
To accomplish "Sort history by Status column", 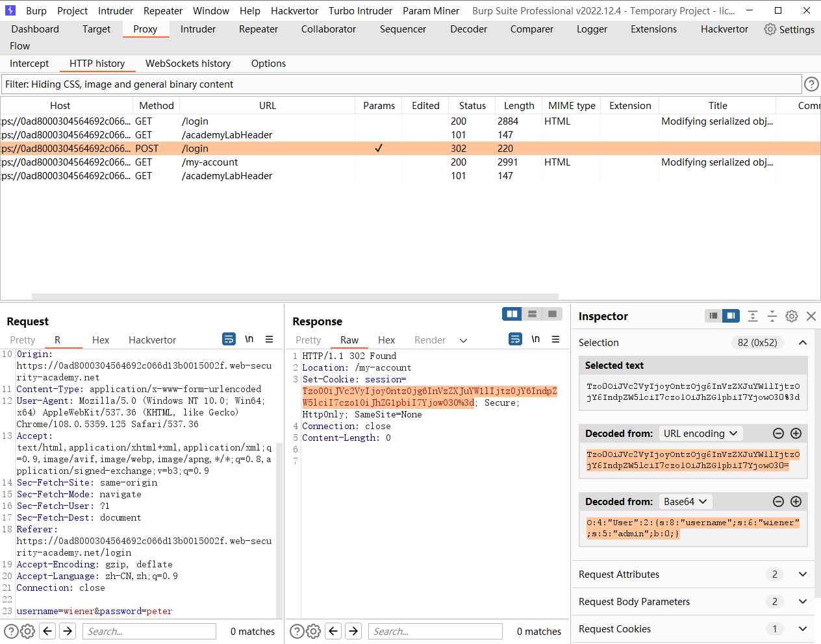I will pos(472,106).
